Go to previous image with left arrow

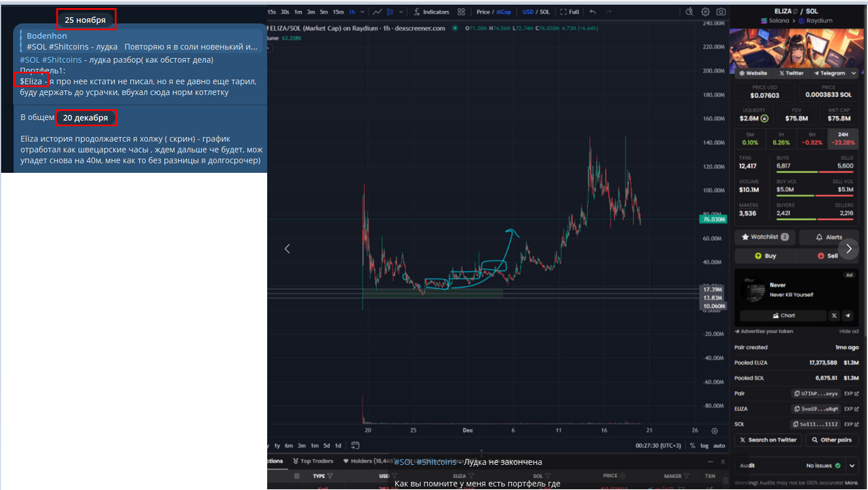(x=287, y=249)
